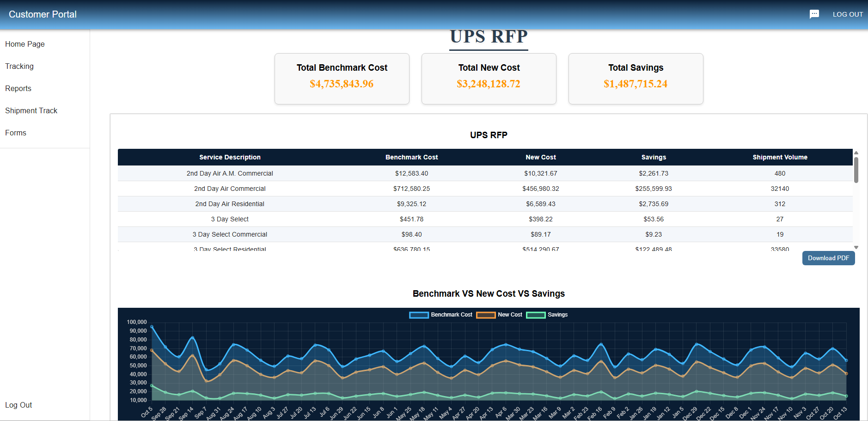Select the Total Savings summary card
The image size is (868, 421).
pos(636,79)
